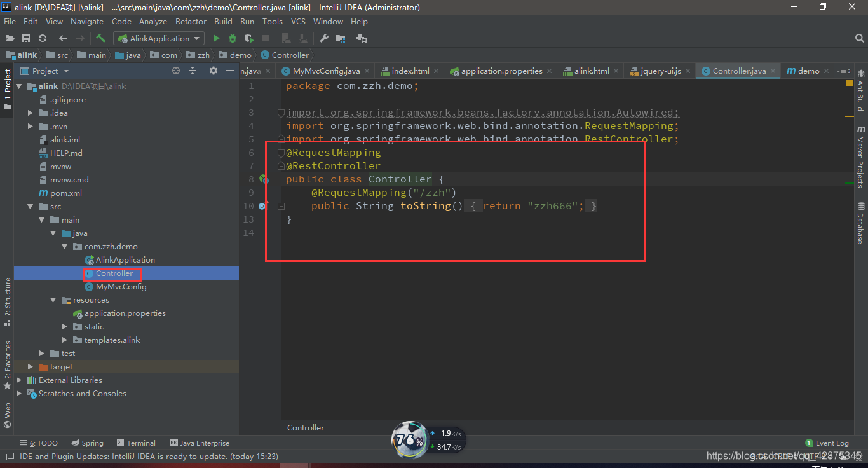The width and height of the screenshot is (868, 468).
Task: Open the Web tool window tab
Action: (x=7, y=415)
